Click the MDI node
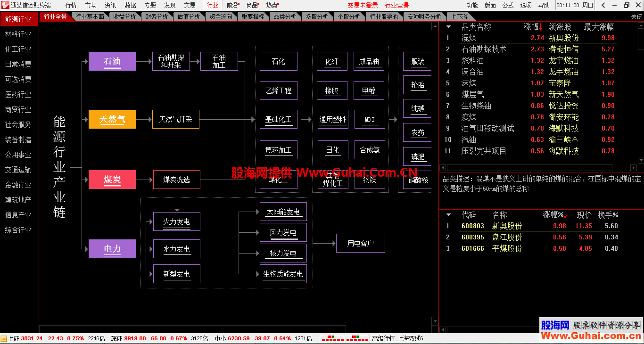This screenshot has width=644, height=344. pyautogui.click(x=370, y=119)
